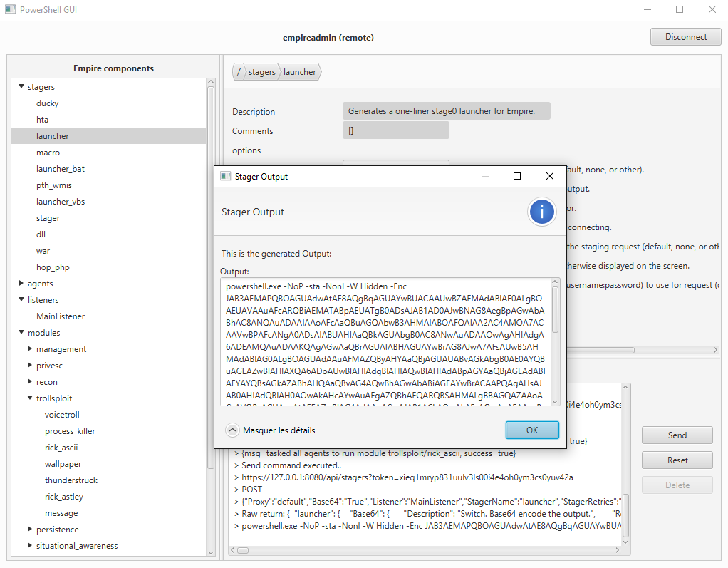This screenshot has width=728, height=568.
Task: Collapse details with the Masquer les détails chevron
Action: click(232, 430)
